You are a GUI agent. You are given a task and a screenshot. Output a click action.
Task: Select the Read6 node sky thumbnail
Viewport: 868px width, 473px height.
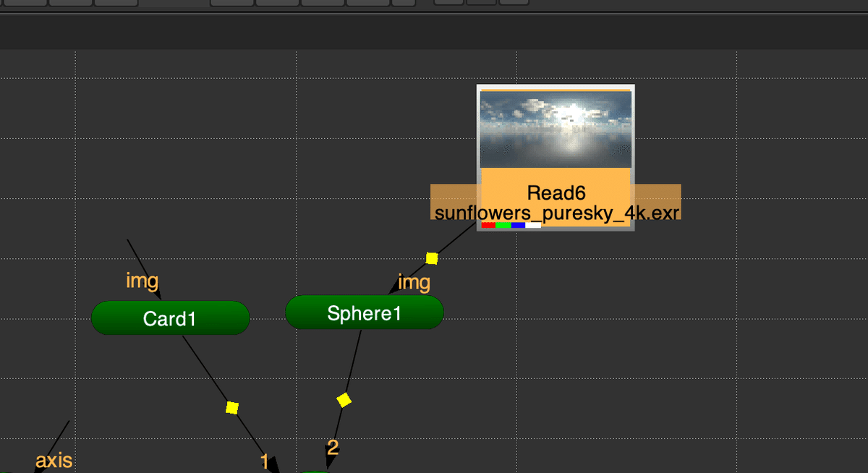(556, 129)
